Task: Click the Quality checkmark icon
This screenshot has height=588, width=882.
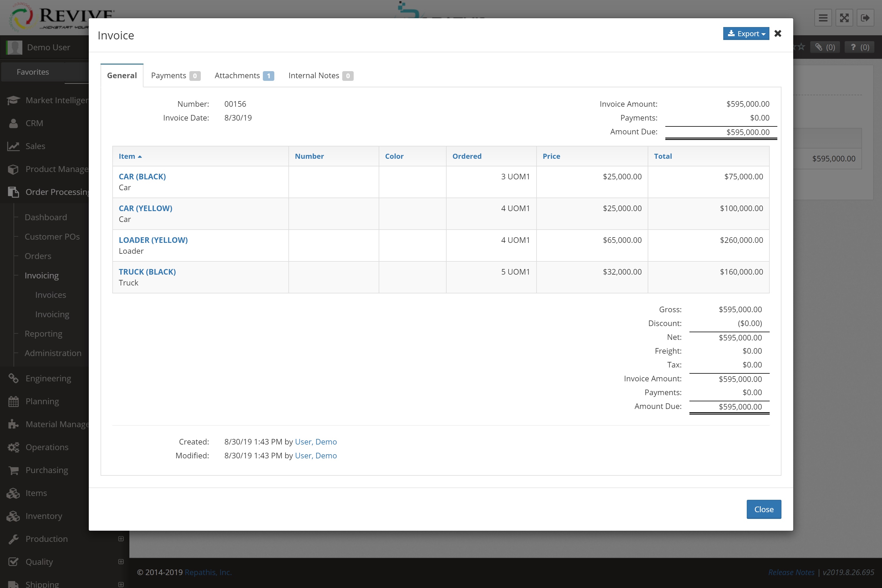Action: coord(13,562)
